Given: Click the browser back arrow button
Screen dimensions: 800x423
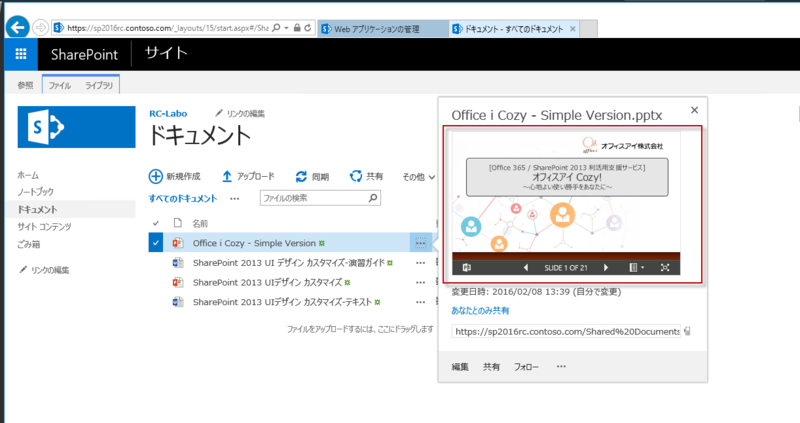Looking at the screenshot, I should pos(15,26).
